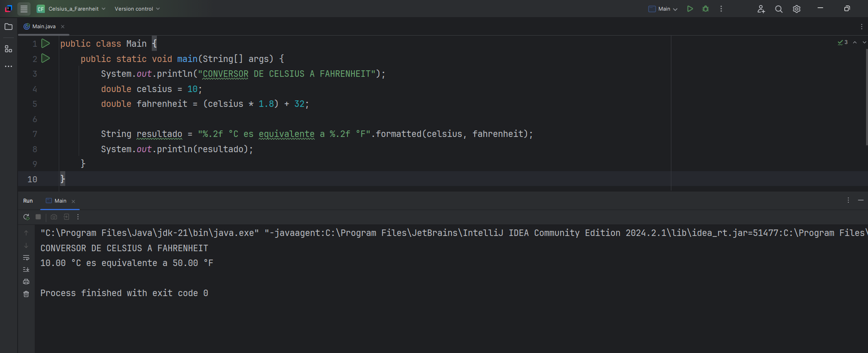
Task: Close the Main run tab
Action: click(73, 201)
